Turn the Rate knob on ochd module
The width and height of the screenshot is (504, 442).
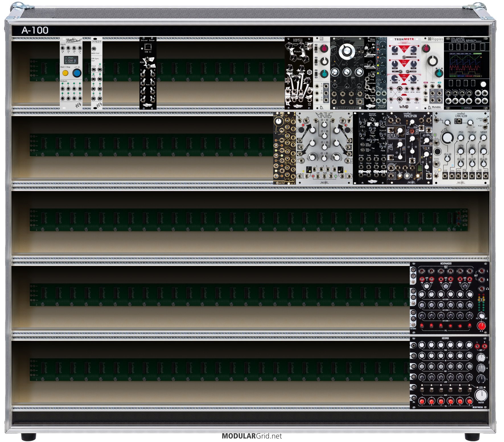(279, 121)
